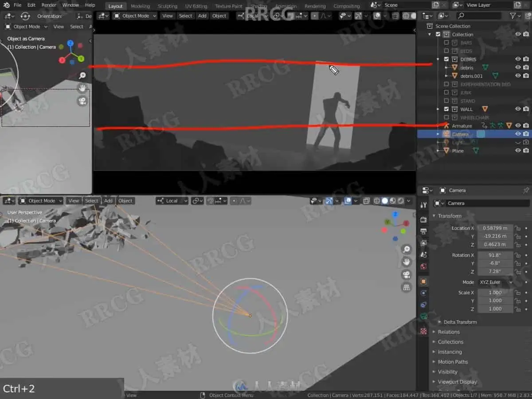
Task: Click Object in the top viewport header
Action: tap(219, 16)
